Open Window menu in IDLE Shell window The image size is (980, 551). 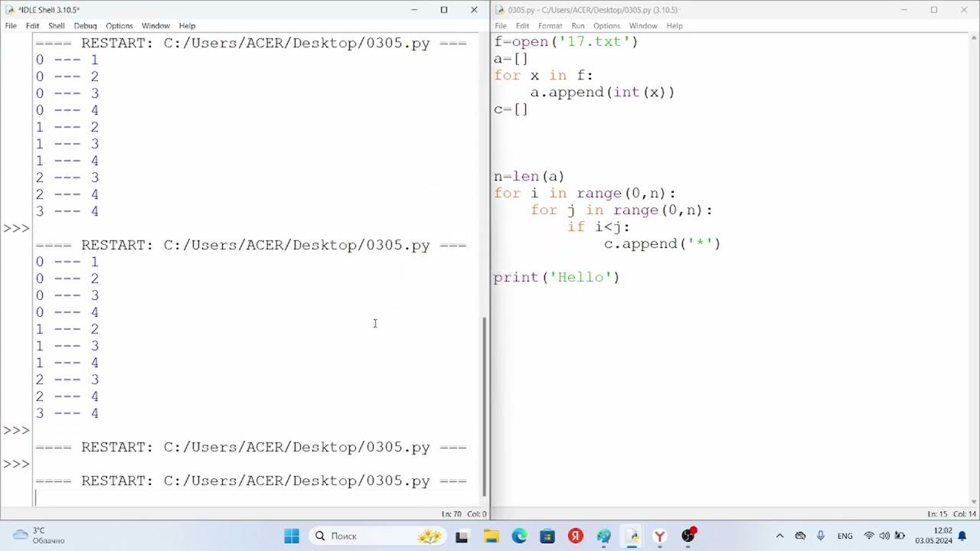point(155,26)
